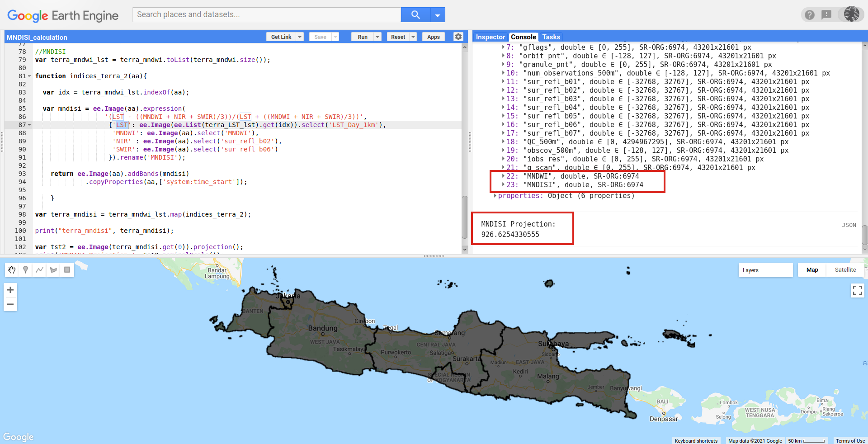This screenshot has height=444, width=868.
Task: Click the 926.6254330555 value in console
Action: (x=510, y=234)
